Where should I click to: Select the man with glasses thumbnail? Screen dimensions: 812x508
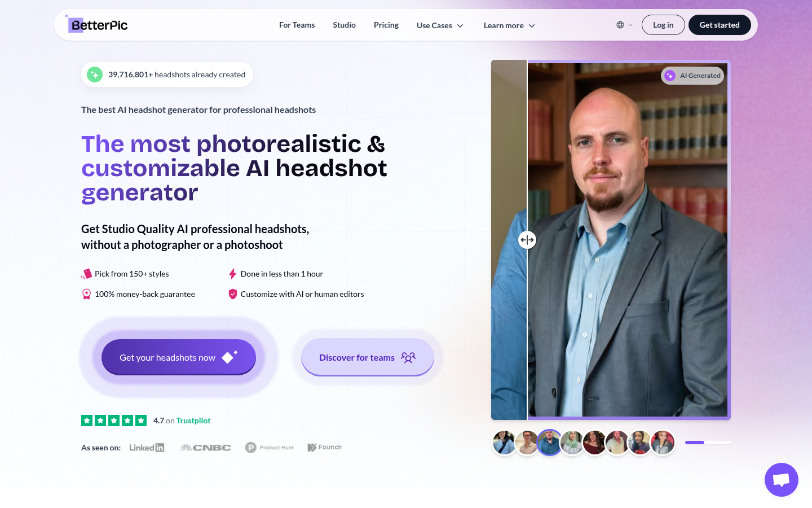[x=527, y=443]
